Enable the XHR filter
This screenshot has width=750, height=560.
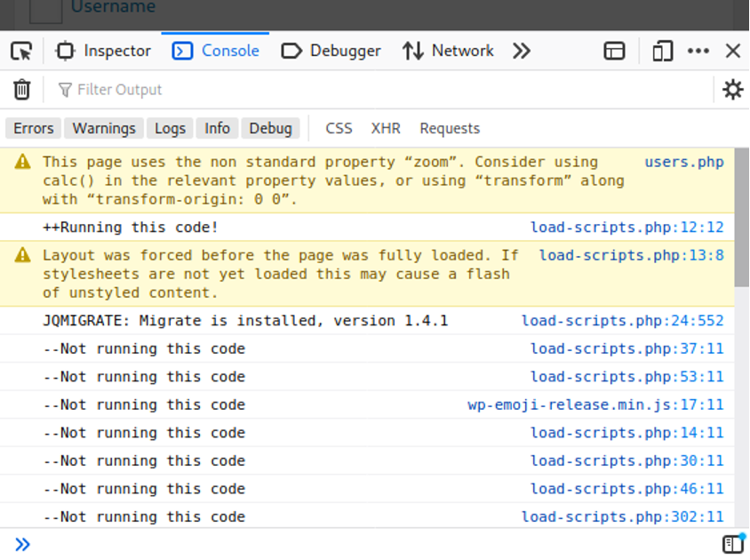point(386,128)
